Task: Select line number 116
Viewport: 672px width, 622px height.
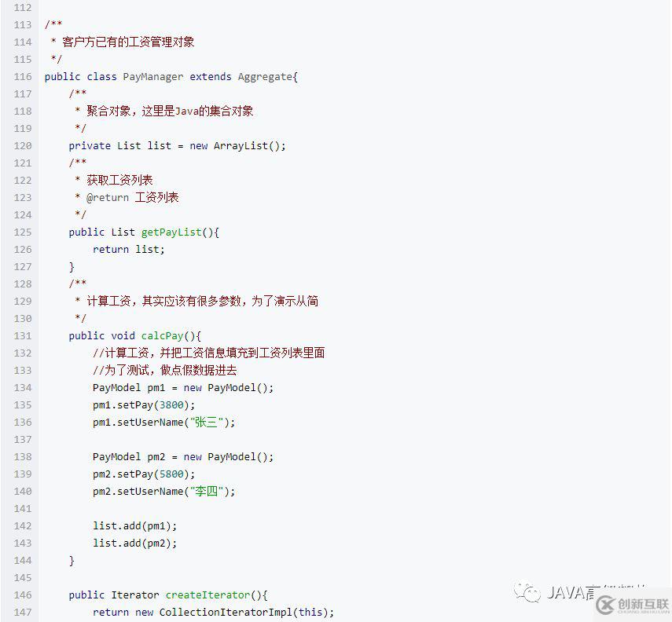Action: (x=23, y=76)
